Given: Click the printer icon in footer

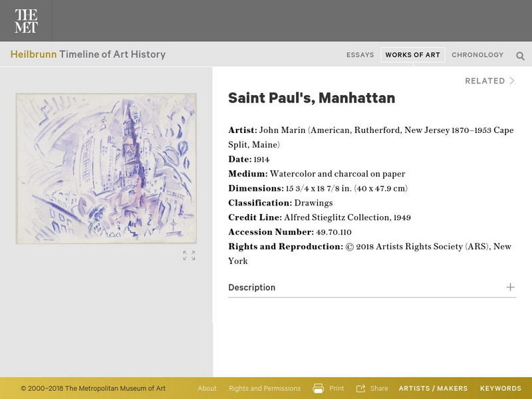Looking at the screenshot, I should click(x=319, y=388).
